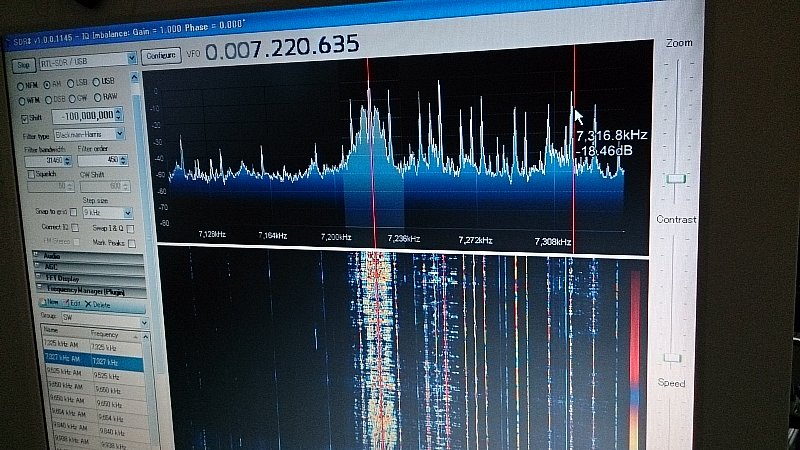Click the Configure button

(161, 56)
